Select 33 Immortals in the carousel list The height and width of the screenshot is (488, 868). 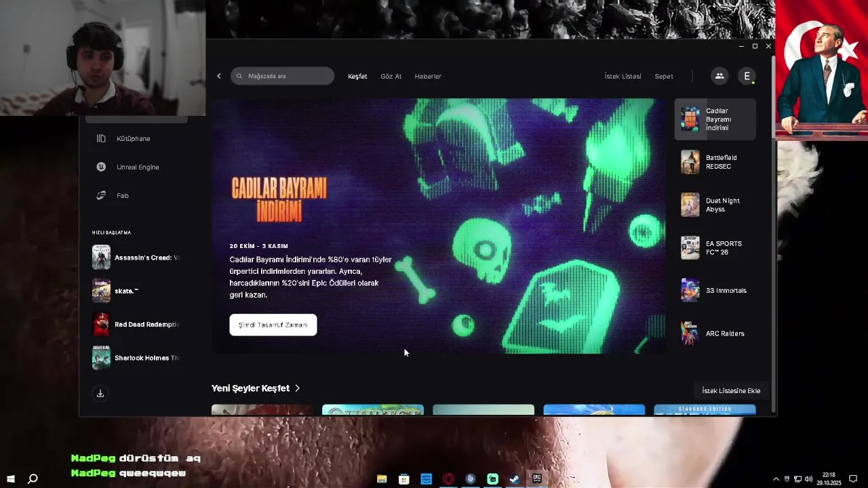(715, 290)
